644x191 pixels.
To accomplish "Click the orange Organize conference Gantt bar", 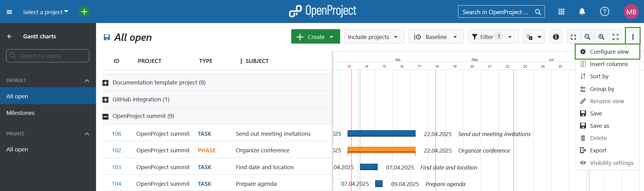I will pos(381,150).
